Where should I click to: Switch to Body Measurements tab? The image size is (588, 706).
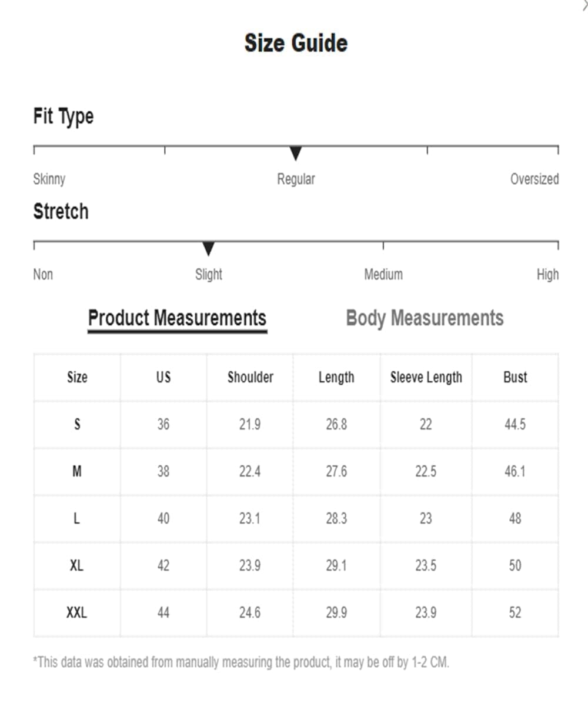click(425, 318)
